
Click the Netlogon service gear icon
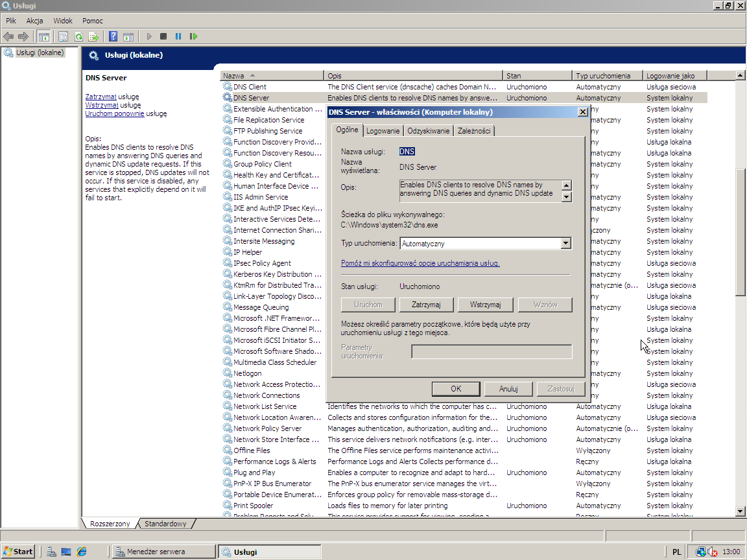(x=227, y=373)
